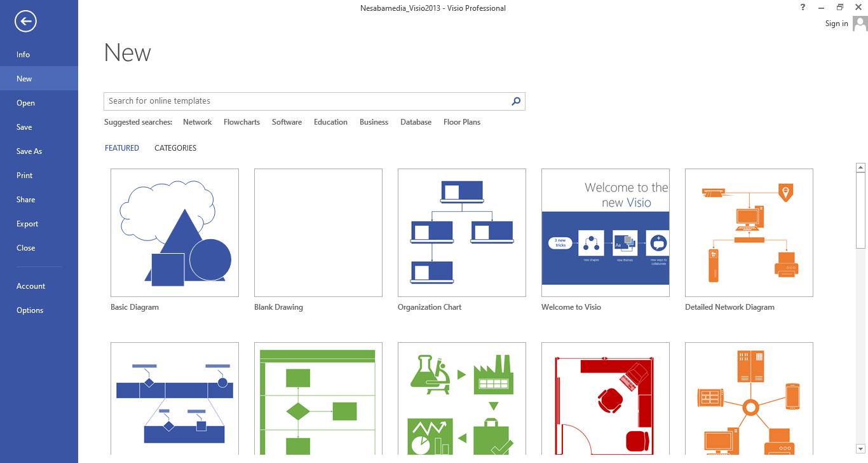Choose the Organization Chart template icon
Image resolution: width=868 pixels, height=463 pixels.
pos(462,233)
